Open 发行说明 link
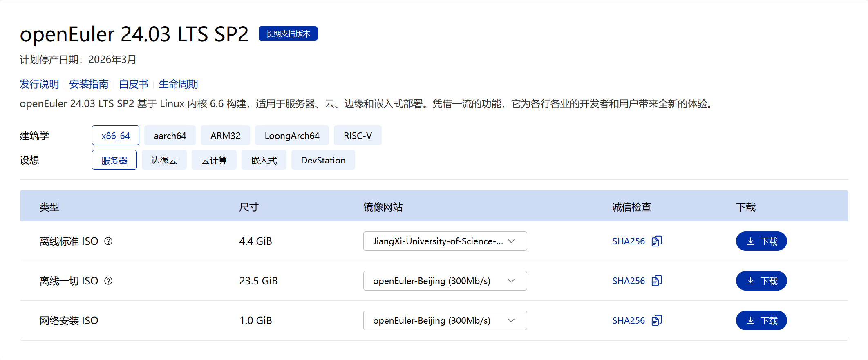Image resolution: width=868 pixels, height=360 pixels. (39, 84)
